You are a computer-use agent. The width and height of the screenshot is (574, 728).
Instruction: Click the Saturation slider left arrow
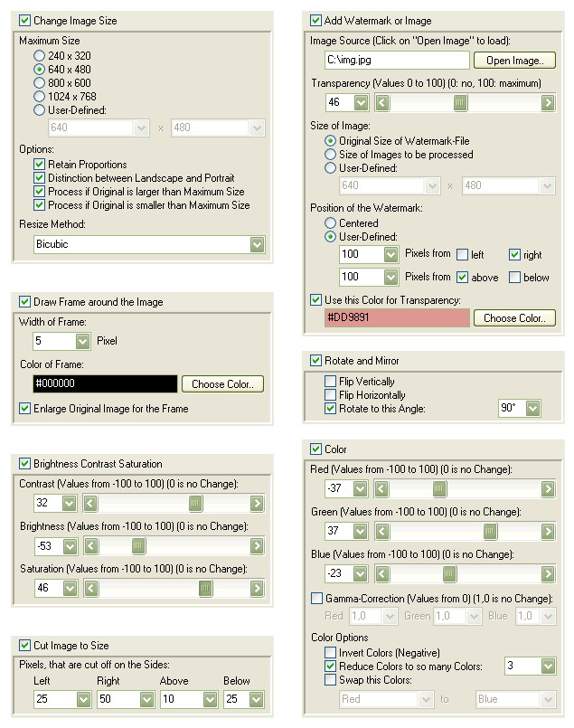[91, 589]
